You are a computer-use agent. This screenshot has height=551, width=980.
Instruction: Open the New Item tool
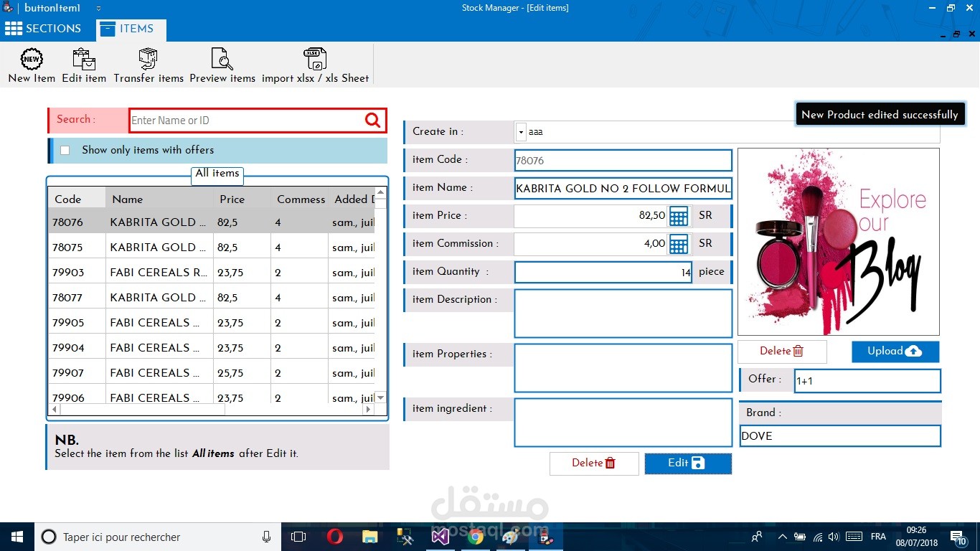coord(32,65)
